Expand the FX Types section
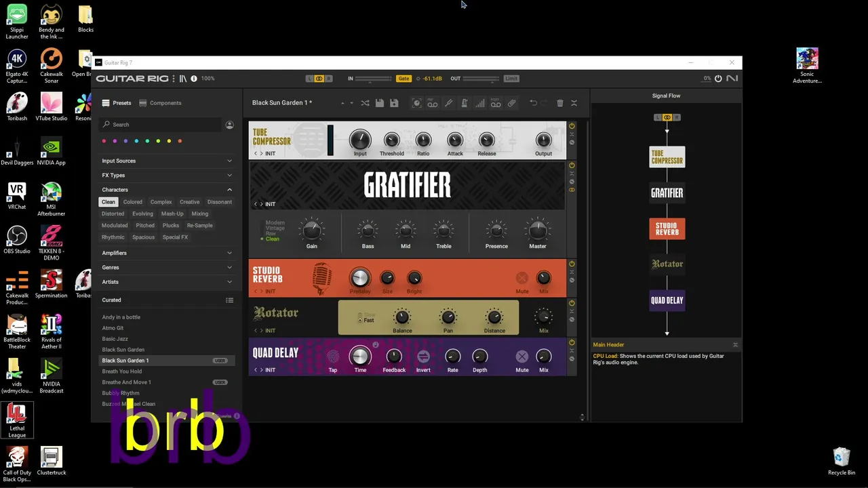The width and height of the screenshot is (868, 488). pyautogui.click(x=167, y=175)
